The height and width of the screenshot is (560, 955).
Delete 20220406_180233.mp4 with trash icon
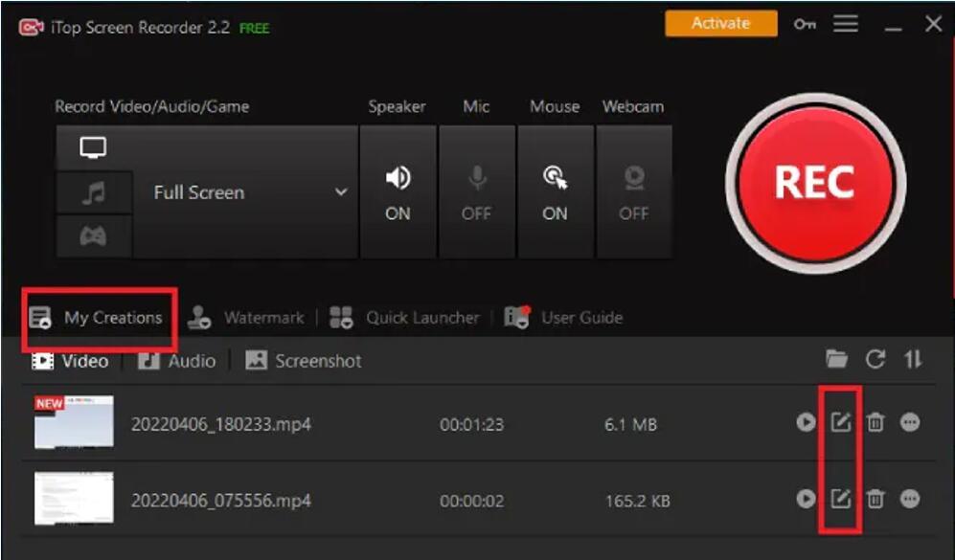(875, 422)
